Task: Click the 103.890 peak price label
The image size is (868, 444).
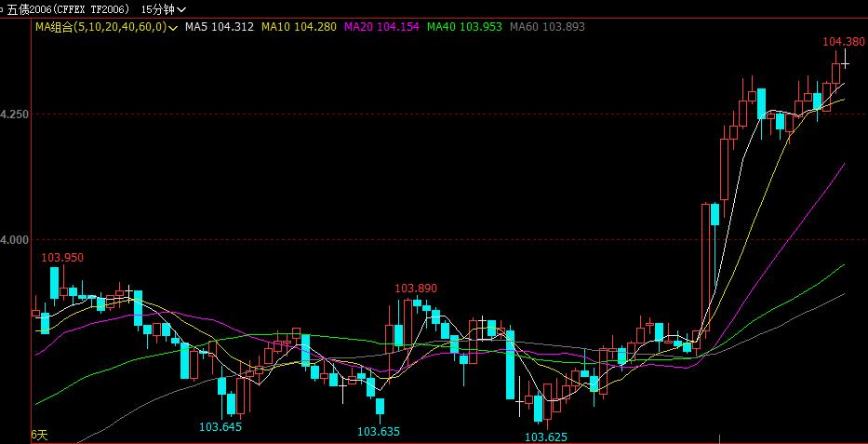Action: click(415, 289)
